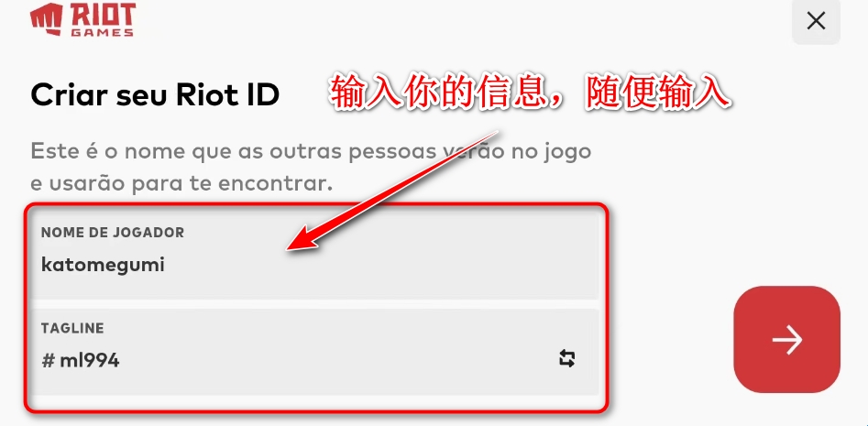The height and width of the screenshot is (426, 868).
Task: Click the hash symbol before ml994
Action: (49, 361)
